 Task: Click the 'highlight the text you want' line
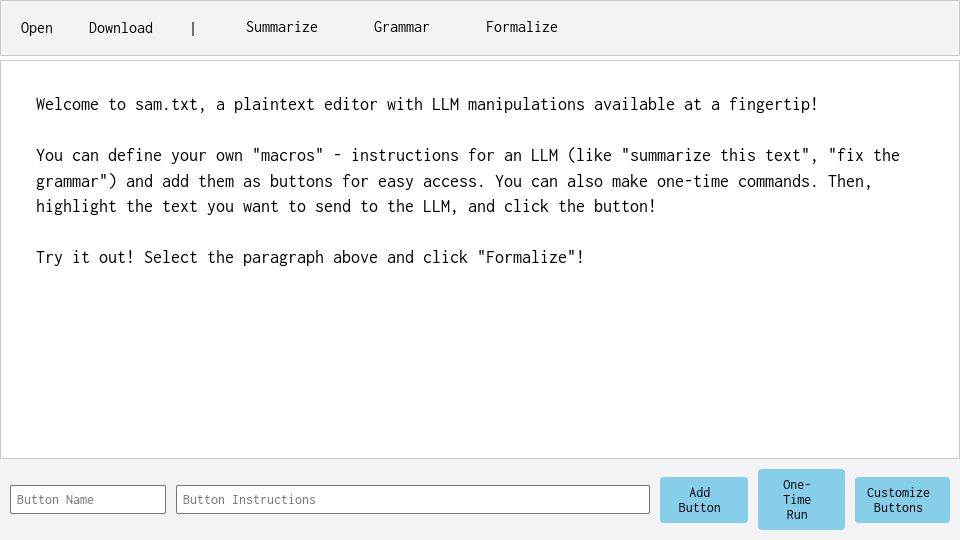[345, 207]
